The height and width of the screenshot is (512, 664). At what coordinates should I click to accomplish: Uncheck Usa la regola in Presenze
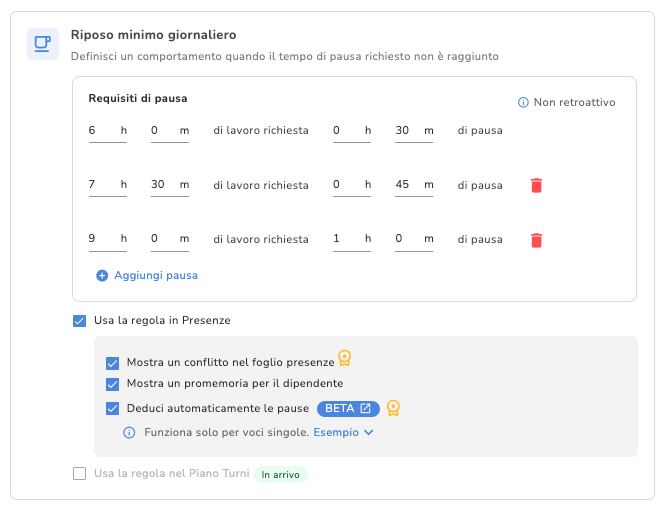[80, 321]
